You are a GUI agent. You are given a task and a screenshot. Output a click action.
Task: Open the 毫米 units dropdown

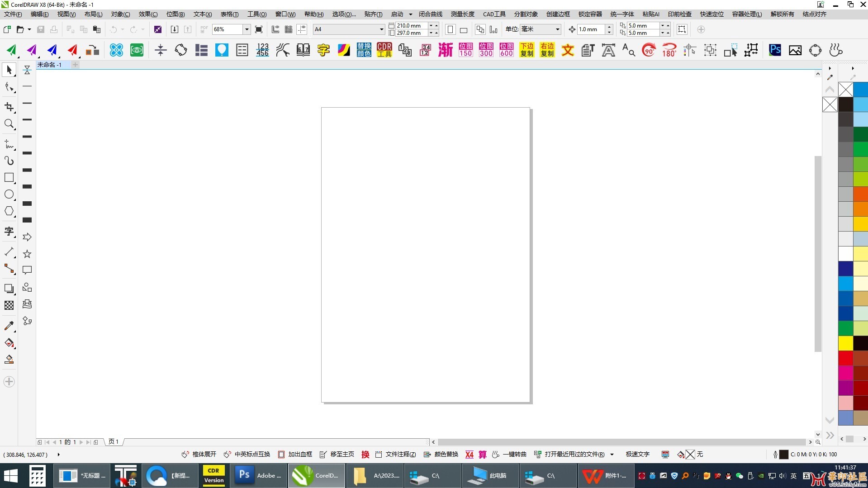point(557,30)
